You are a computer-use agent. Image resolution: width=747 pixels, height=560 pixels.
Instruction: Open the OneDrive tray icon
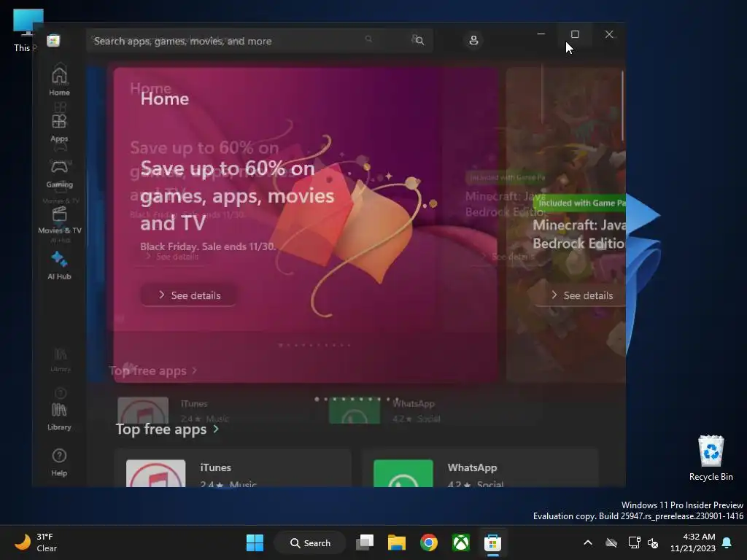611,542
